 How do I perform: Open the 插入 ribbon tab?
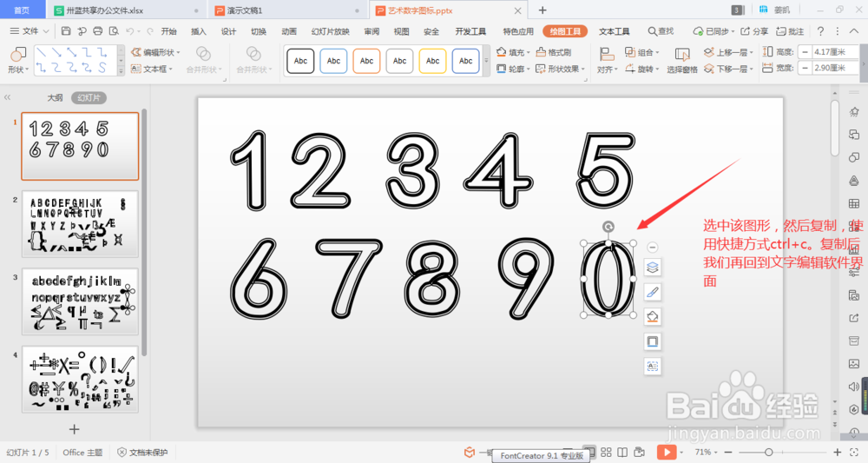tap(198, 31)
